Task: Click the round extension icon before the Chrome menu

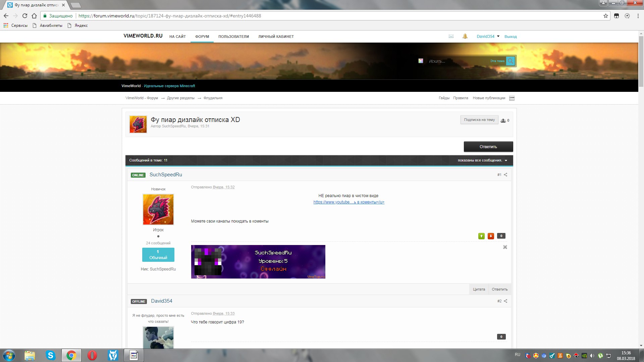Action: pyautogui.click(x=627, y=16)
